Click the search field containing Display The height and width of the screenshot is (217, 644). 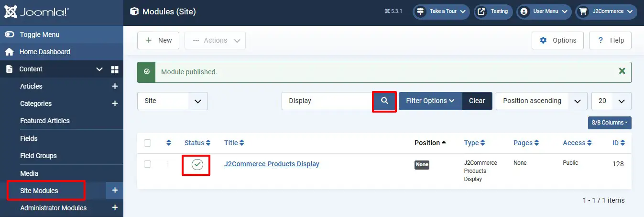(327, 101)
